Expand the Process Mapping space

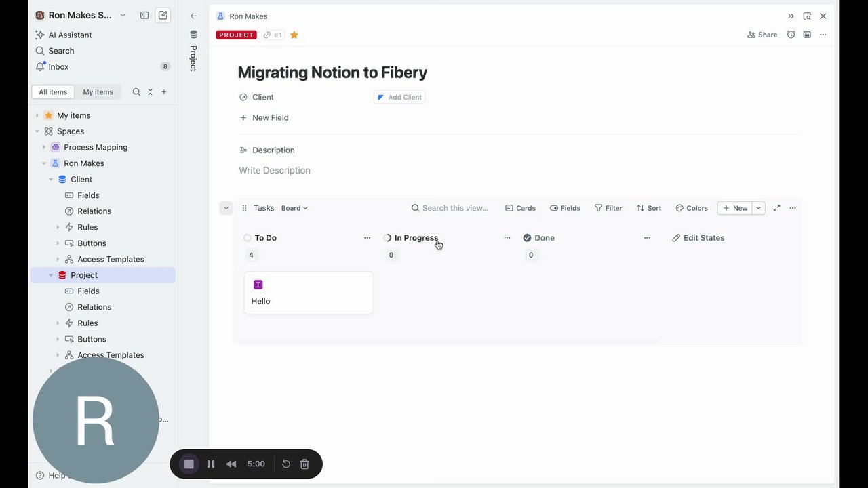pos(44,147)
